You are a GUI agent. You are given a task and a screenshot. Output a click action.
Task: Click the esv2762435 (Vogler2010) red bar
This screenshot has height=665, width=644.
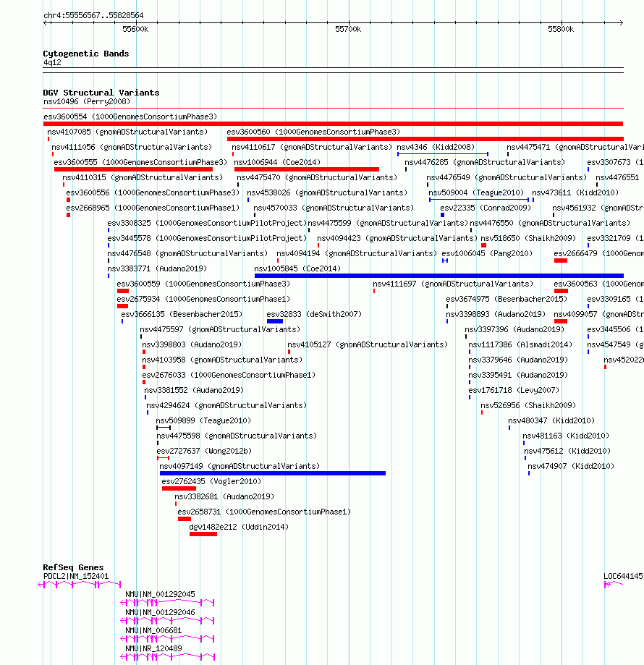coord(179,488)
